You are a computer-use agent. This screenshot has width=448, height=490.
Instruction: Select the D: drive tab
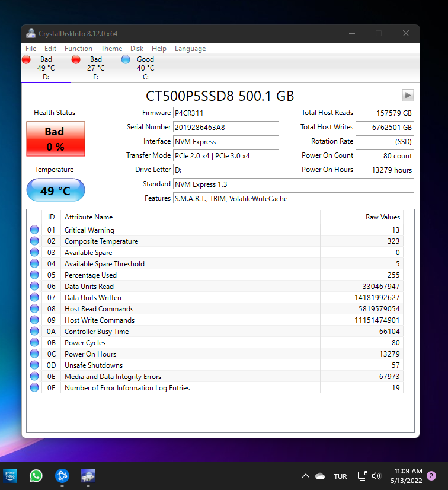point(46,68)
